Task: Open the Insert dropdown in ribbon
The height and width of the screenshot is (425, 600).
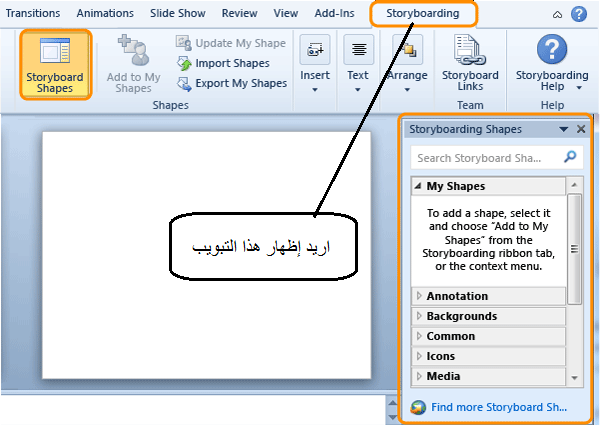Action: coord(315,64)
